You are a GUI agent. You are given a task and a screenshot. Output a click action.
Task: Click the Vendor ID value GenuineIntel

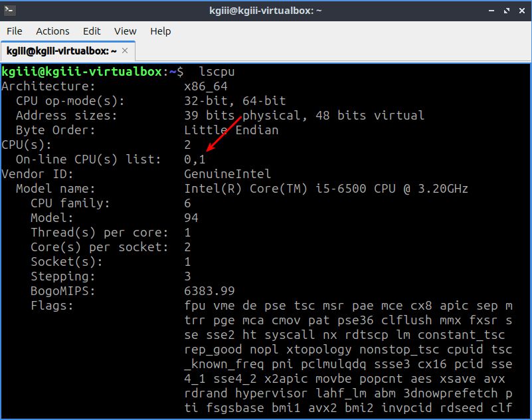[x=227, y=174]
